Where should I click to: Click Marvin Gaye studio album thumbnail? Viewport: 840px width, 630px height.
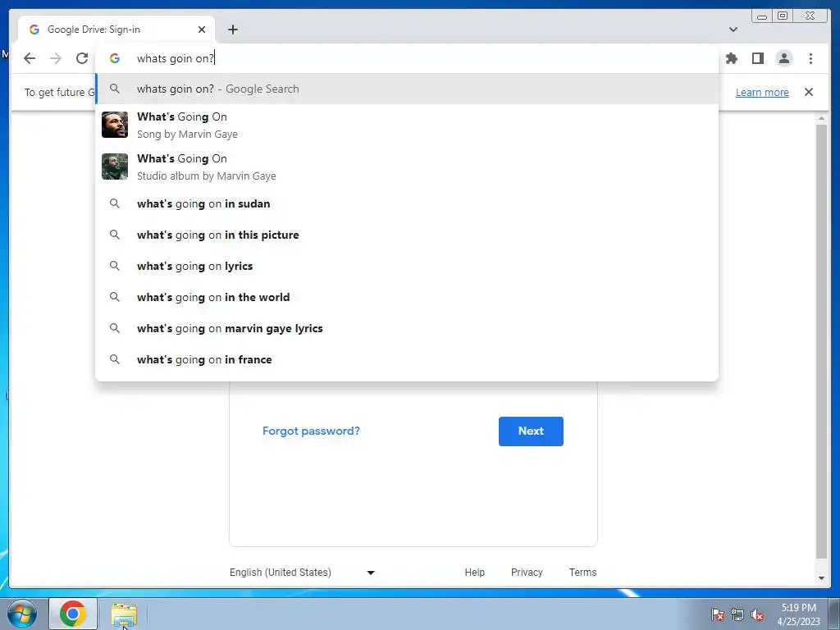coord(115,167)
